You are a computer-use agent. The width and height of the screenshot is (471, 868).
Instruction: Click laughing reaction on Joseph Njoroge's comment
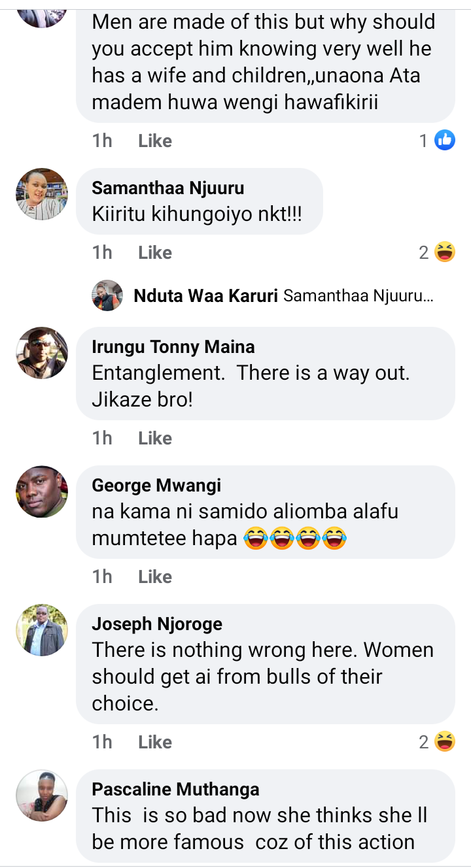point(445,742)
